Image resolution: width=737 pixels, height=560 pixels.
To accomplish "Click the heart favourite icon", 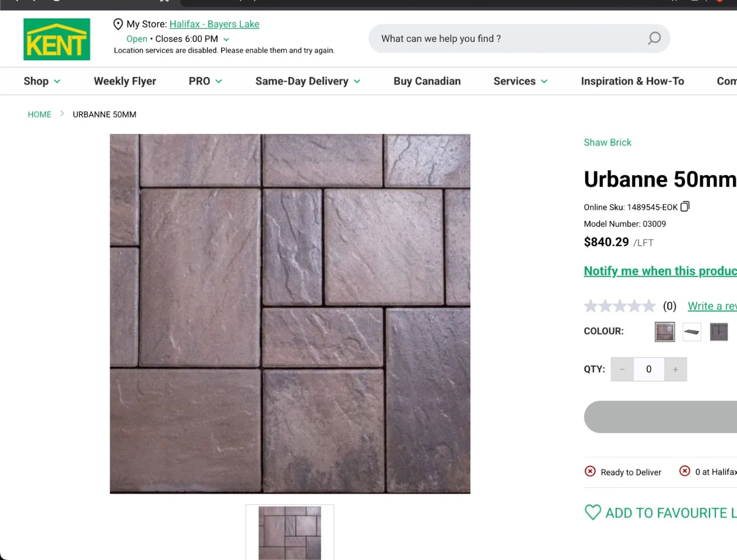I will (593, 512).
